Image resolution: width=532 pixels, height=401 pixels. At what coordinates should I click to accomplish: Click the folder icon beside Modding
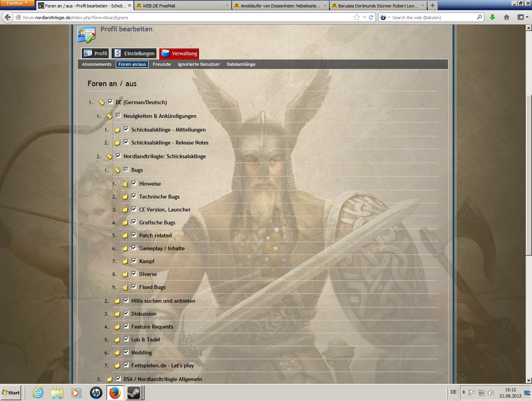tap(117, 353)
